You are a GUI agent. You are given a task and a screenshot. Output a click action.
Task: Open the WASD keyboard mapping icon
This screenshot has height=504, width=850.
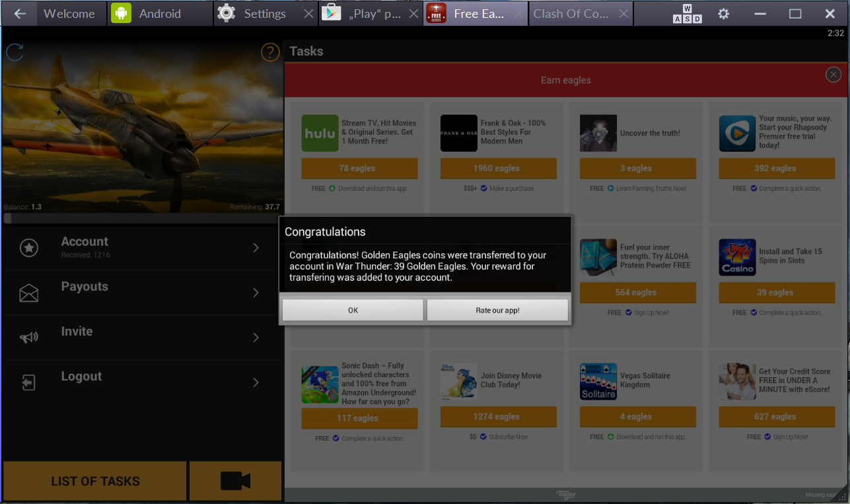[688, 14]
